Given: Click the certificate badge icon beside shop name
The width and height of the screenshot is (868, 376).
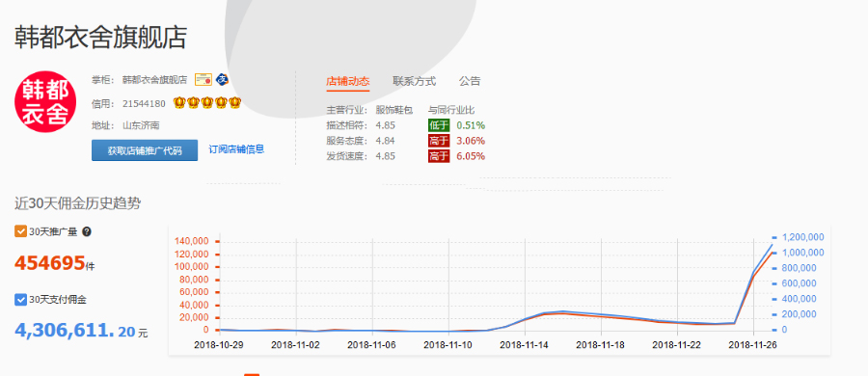Looking at the screenshot, I should [203, 80].
